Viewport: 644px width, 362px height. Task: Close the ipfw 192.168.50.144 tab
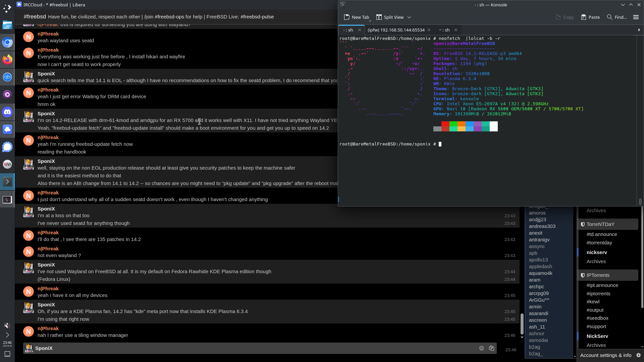pos(429,30)
